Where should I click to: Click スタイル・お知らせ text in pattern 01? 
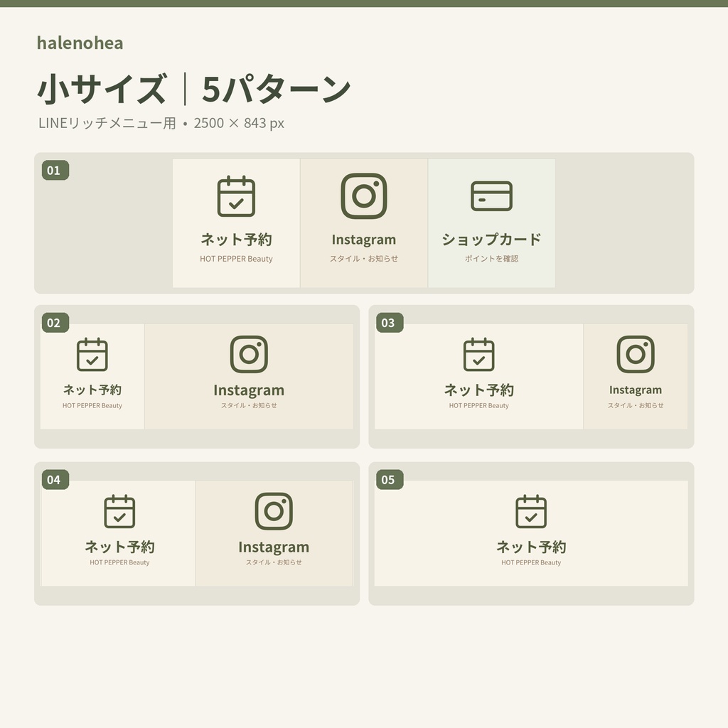[363, 259]
